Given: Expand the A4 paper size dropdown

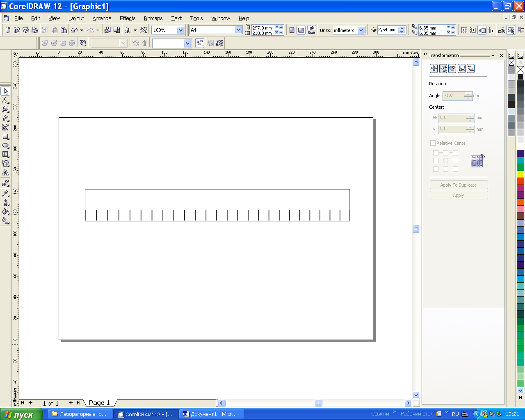Looking at the screenshot, I should pos(238,30).
